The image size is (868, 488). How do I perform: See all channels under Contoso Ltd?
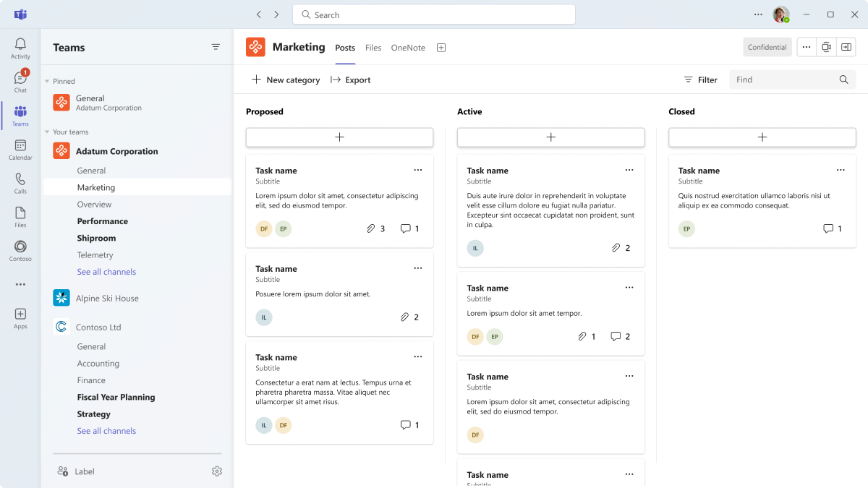tap(106, 431)
